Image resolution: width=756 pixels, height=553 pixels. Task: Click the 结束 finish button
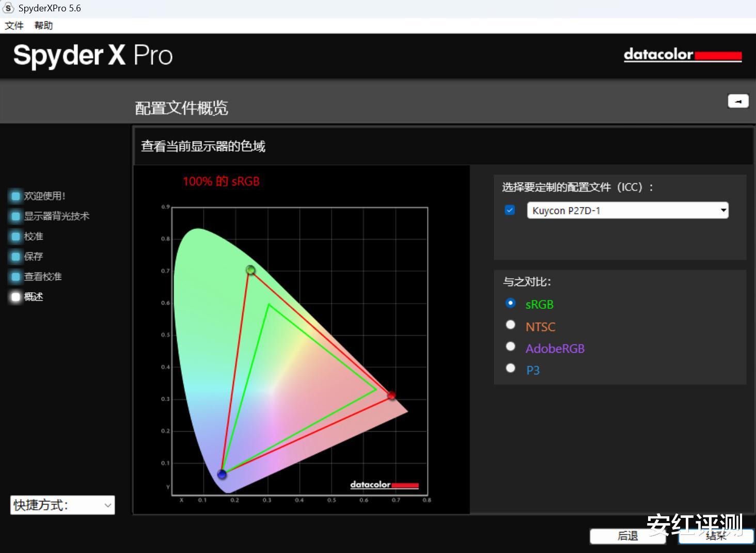click(x=716, y=536)
